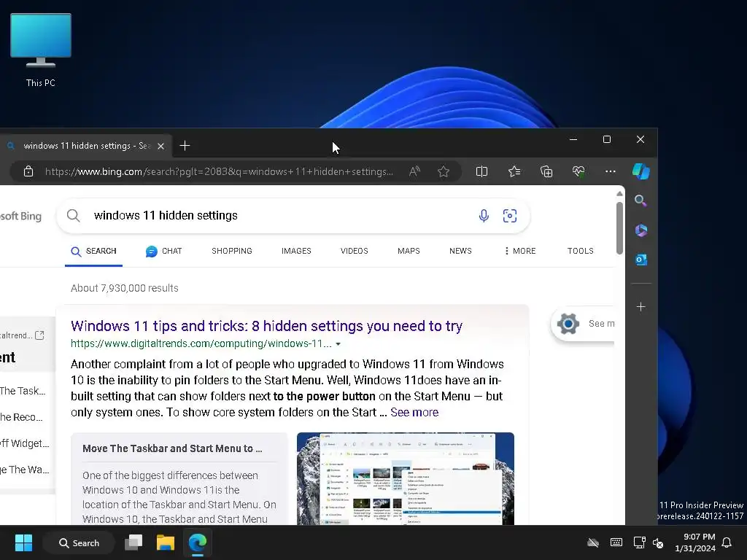Click About 7,930,000 results text

click(125, 288)
